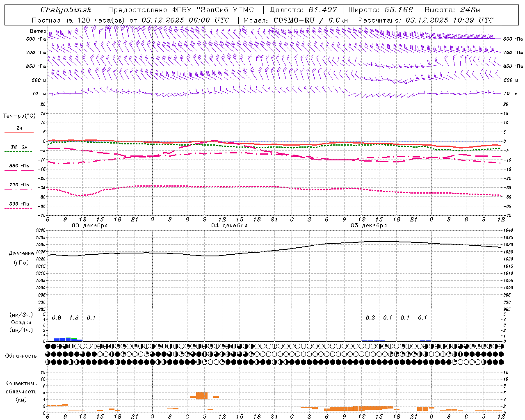
Task: Click the 'Модель COSMO-RU / 6.6км' model label
Action: pyautogui.click(x=296, y=20)
